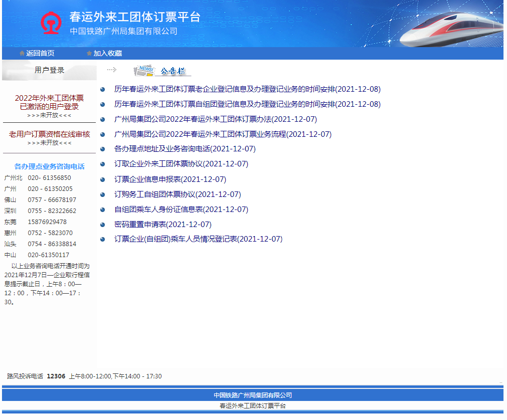
Task: Click the red China Railway logo
Action: point(51,23)
